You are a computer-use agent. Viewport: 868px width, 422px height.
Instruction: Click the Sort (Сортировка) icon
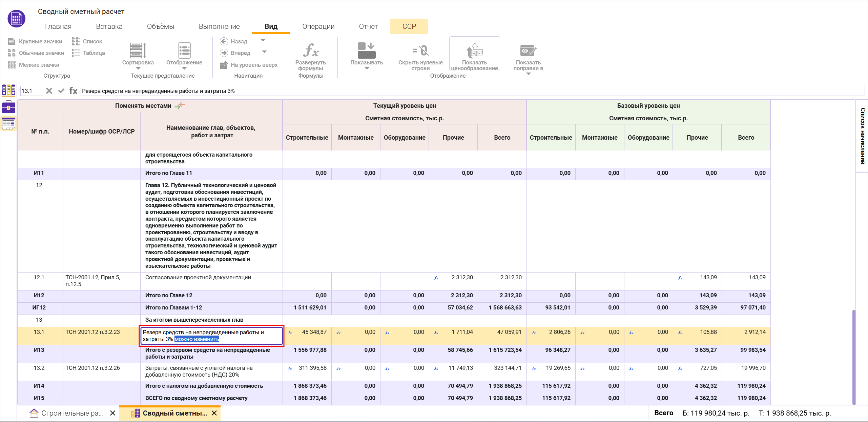click(x=138, y=51)
